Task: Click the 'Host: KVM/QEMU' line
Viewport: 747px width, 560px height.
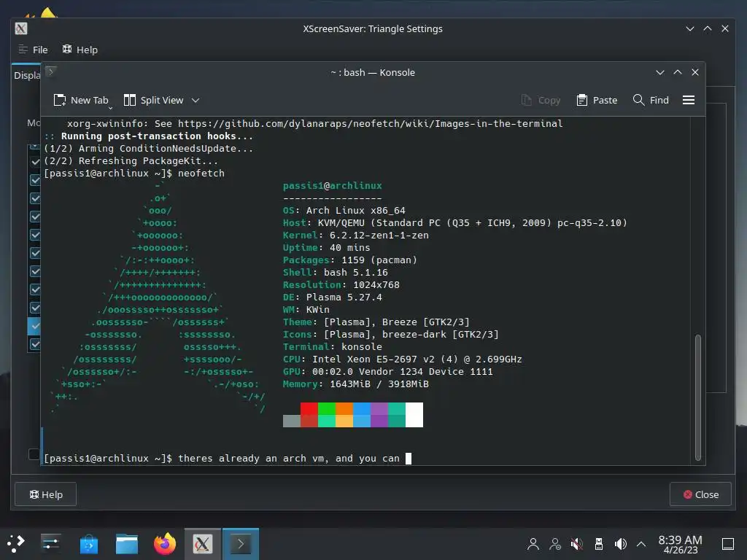Action: (455, 223)
